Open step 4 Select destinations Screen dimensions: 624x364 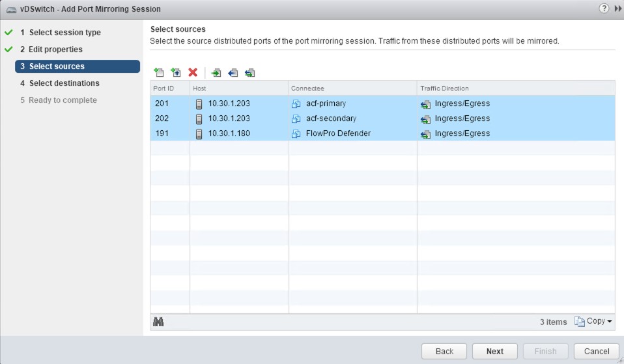(x=64, y=83)
